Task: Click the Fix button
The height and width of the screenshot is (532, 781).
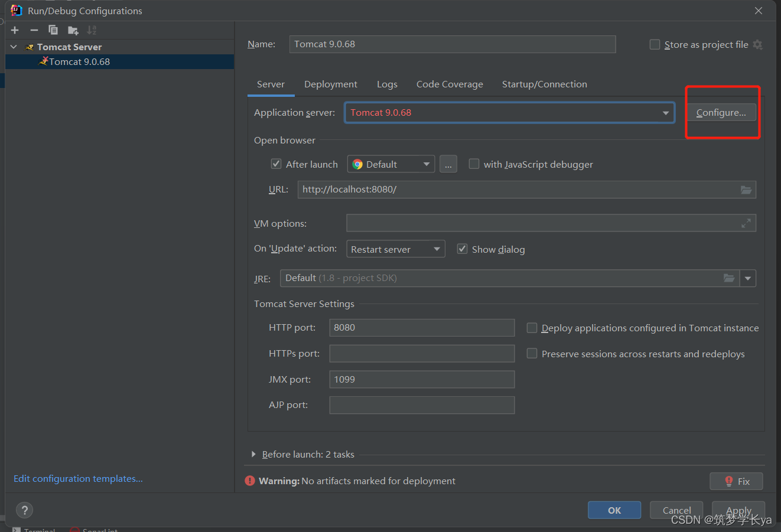Action: 736,481
